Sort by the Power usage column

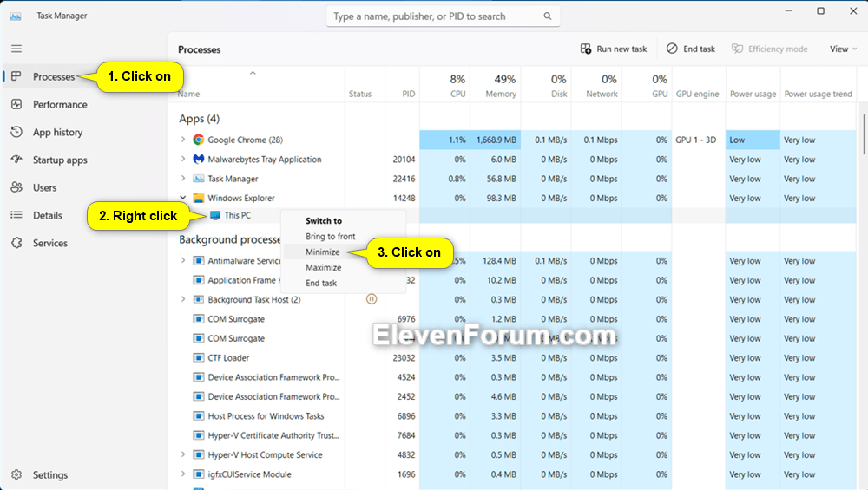click(753, 85)
